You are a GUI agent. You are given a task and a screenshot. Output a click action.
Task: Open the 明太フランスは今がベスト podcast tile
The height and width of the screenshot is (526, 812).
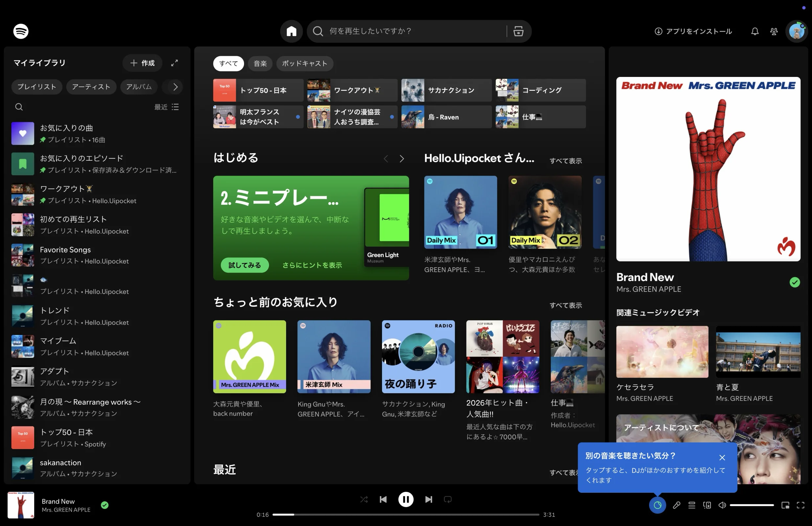258,117
